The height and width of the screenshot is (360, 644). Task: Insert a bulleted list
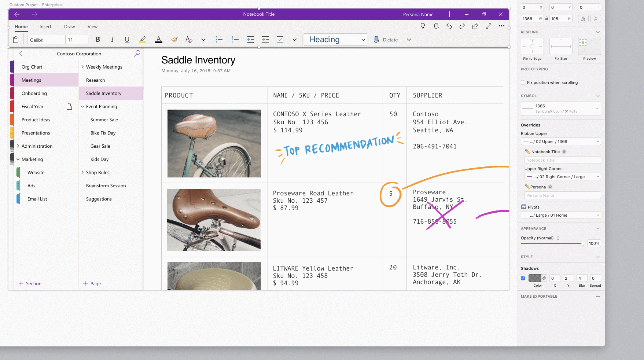click(219, 40)
